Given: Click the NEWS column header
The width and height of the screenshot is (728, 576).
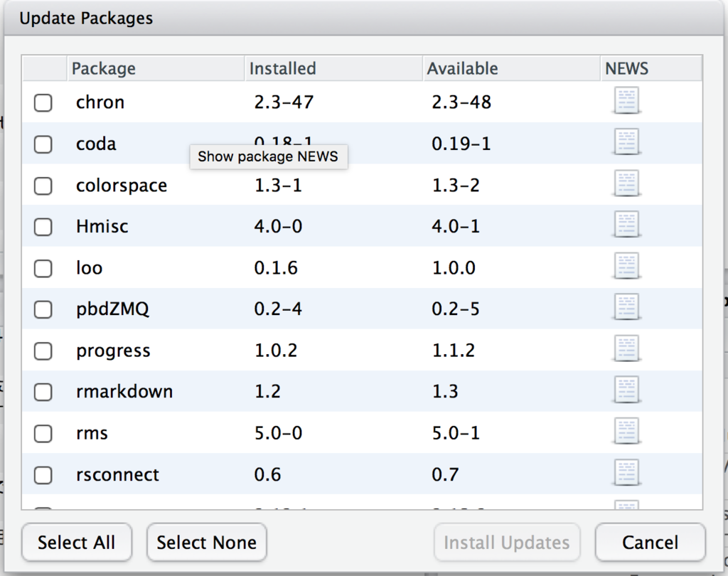Looking at the screenshot, I should pyautogui.click(x=651, y=68).
